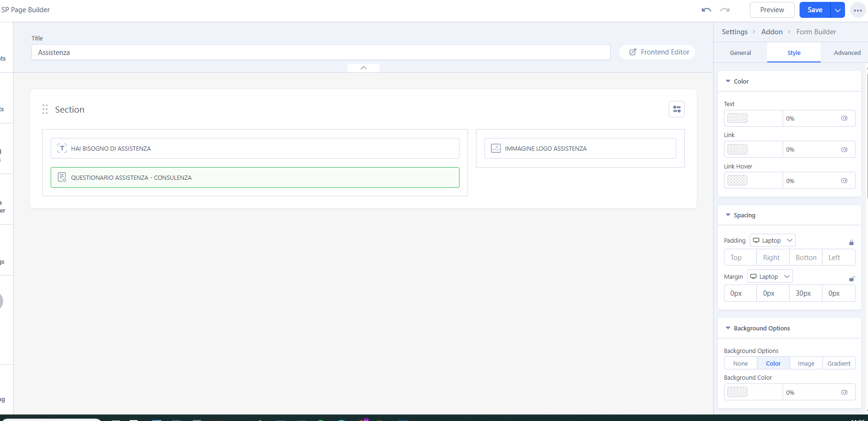This screenshot has height=421, width=868.
Task: Choose the Gradient background option
Action: [x=838, y=363]
